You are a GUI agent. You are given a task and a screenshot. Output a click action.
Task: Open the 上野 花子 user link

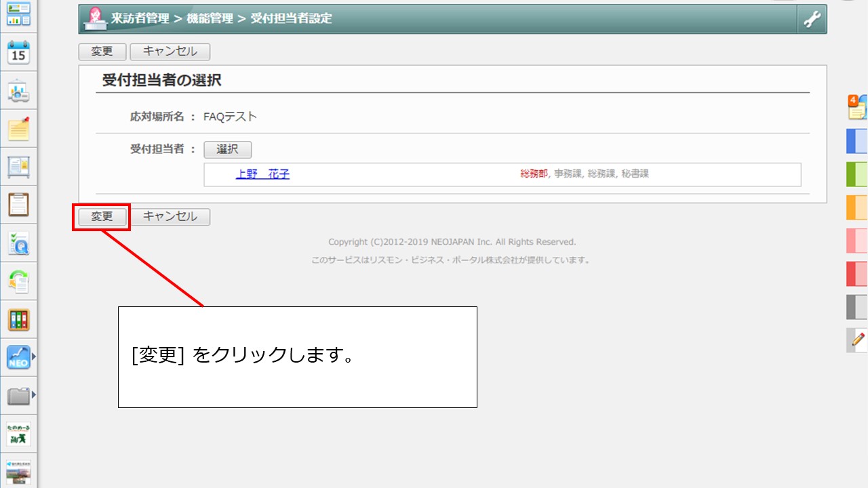pyautogui.click(x=262, y=174)
